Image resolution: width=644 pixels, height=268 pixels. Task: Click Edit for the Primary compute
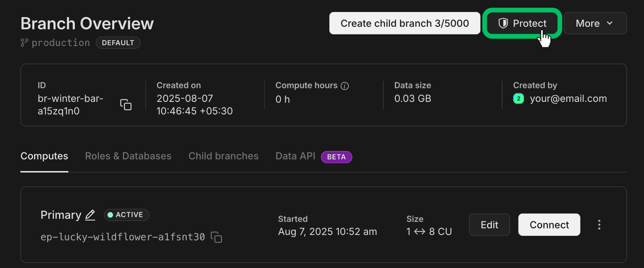coord(489,225)
